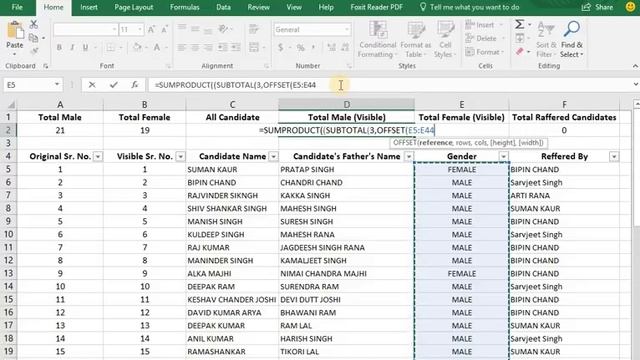This screenshot has height=360, width=640.
Task: Cancel formula entry with X button
Action: tap(92, 85)
